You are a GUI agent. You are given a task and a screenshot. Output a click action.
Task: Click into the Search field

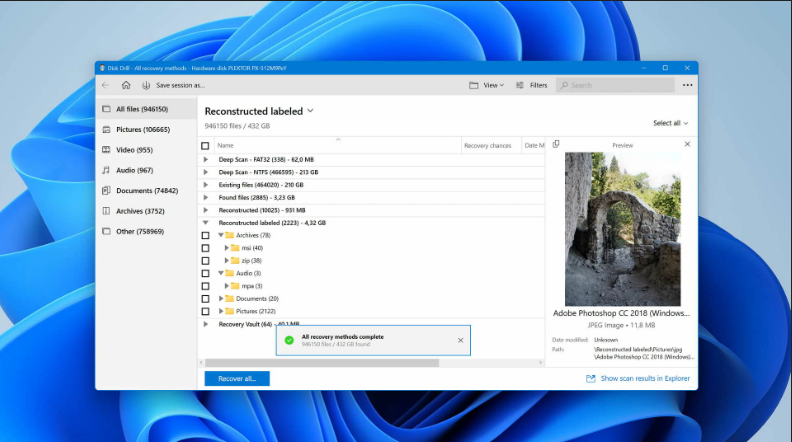tap(615, 85)
